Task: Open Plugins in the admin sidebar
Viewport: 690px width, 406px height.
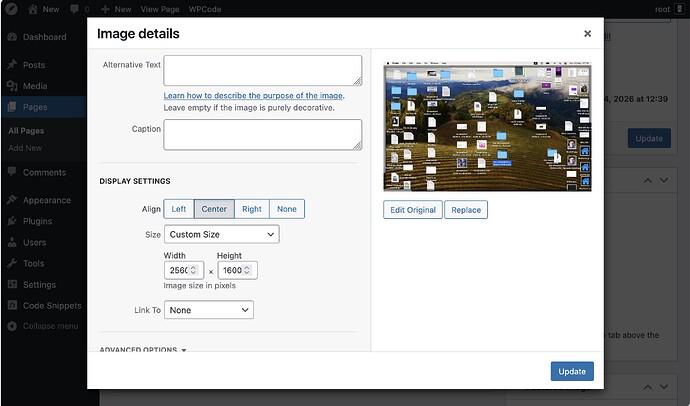Action: point(37,221)
